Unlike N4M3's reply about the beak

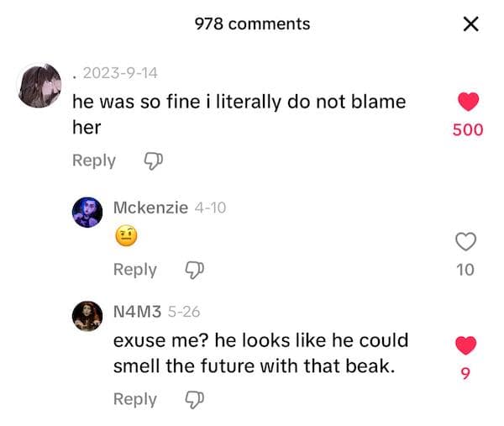465,344
